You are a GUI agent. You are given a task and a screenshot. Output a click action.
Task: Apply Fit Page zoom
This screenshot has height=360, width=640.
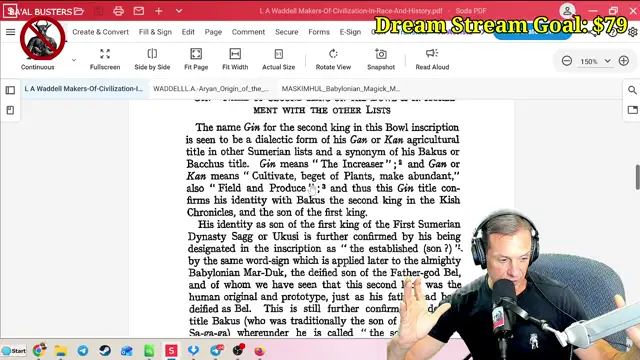[x=196, y=59]
